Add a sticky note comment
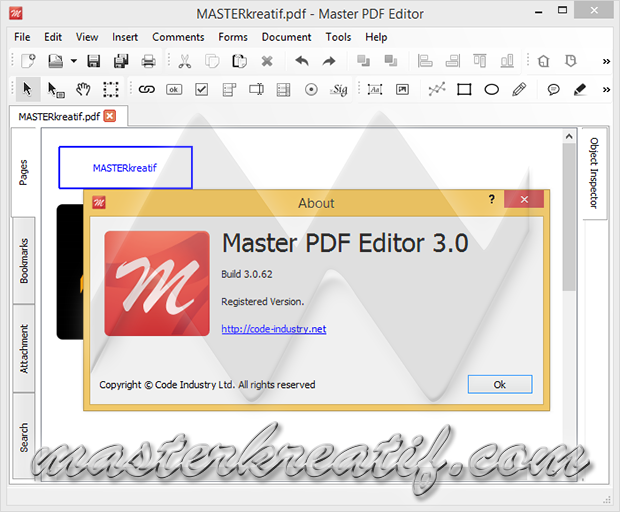The image size is (620, 512). click(x=553, y=90)
